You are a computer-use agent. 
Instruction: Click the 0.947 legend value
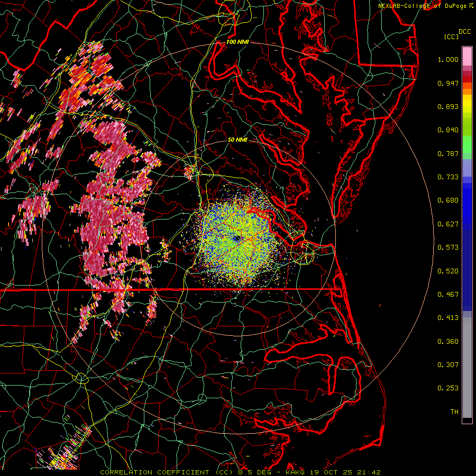click(448, 83)
